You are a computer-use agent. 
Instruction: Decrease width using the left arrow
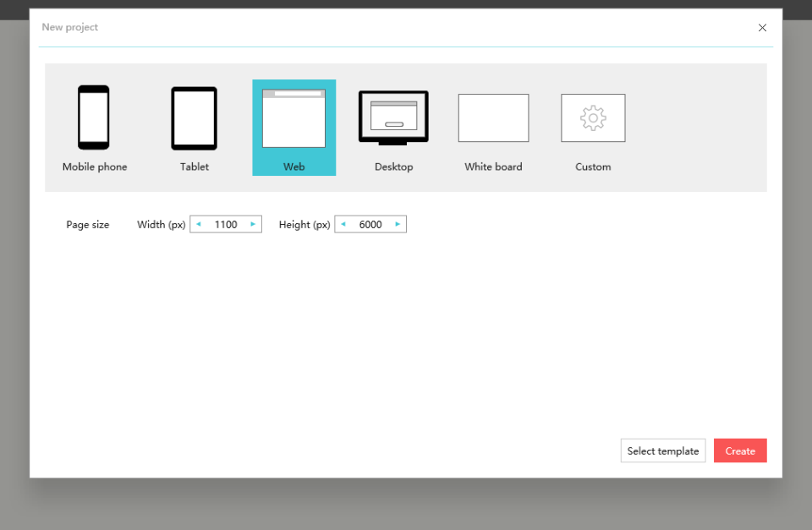pyautogui.click(x=199, y=225)
